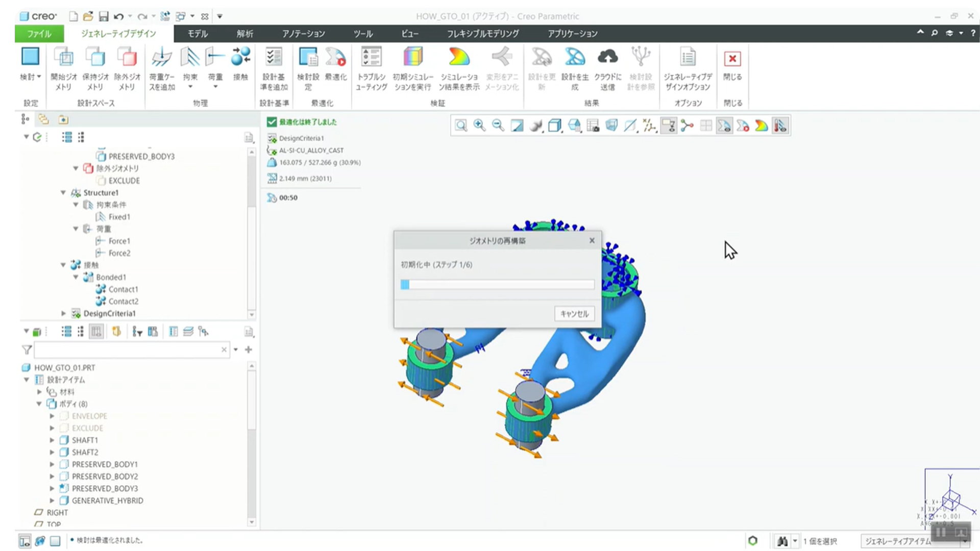
Task: Click the geometry reconstruction progress bar
Action: coord(497,285)
